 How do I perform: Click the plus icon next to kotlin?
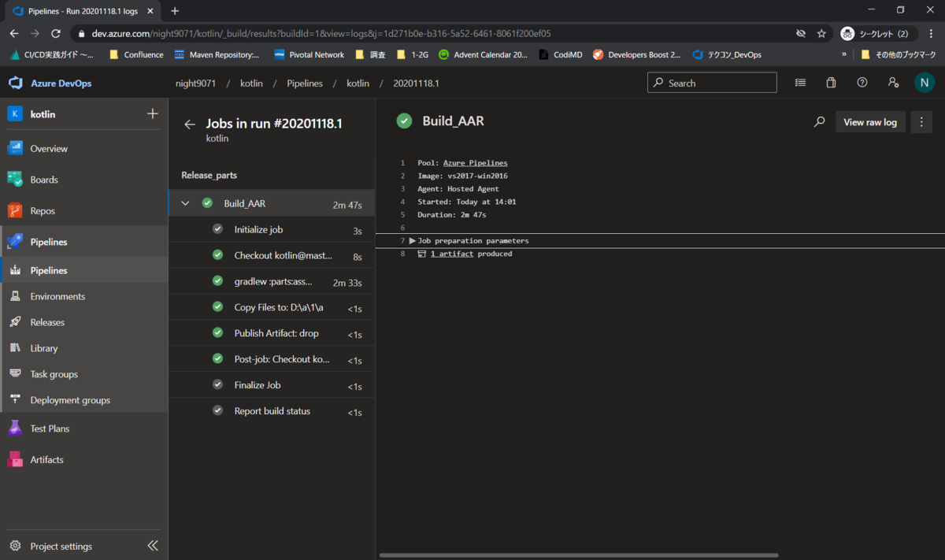click(153, 114)
